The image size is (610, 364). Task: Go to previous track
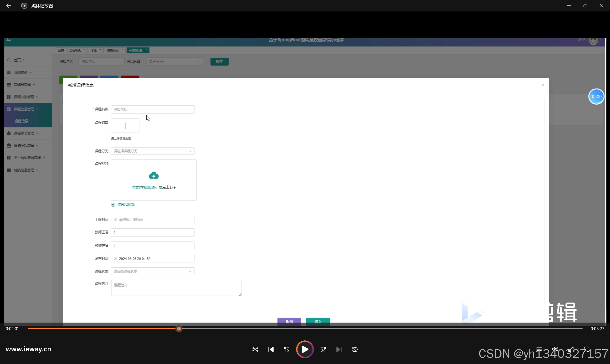(x=271, y=349)
